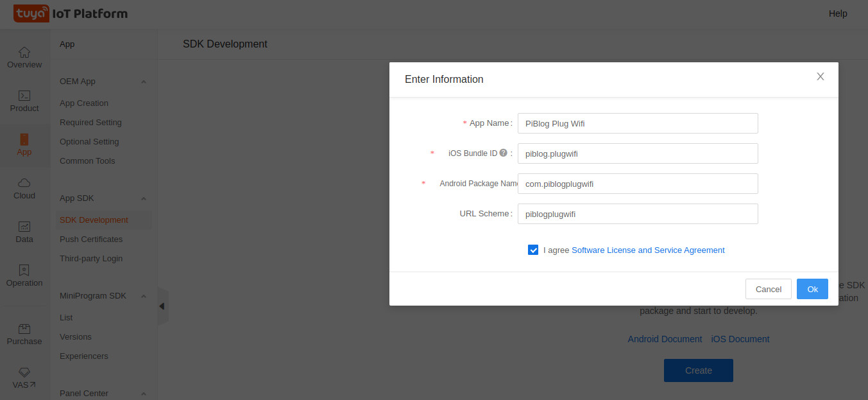The image size is (868, 400).
Task: Collapse the sidebar using the arrow handle
Action: [162, 306]
